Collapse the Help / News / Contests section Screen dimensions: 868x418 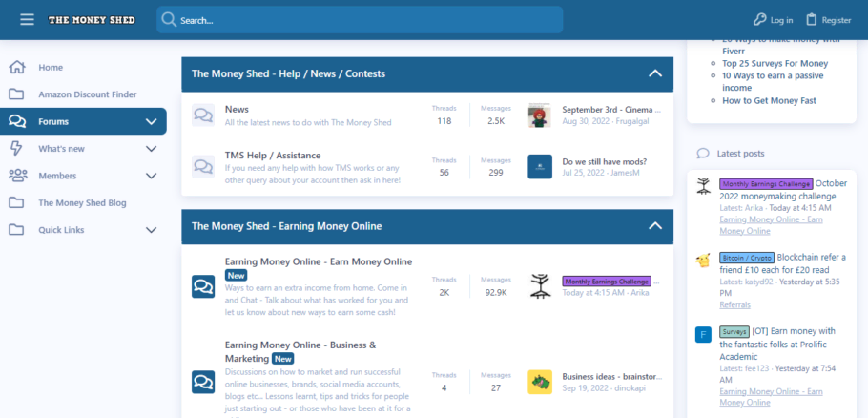tap(655, 73)
